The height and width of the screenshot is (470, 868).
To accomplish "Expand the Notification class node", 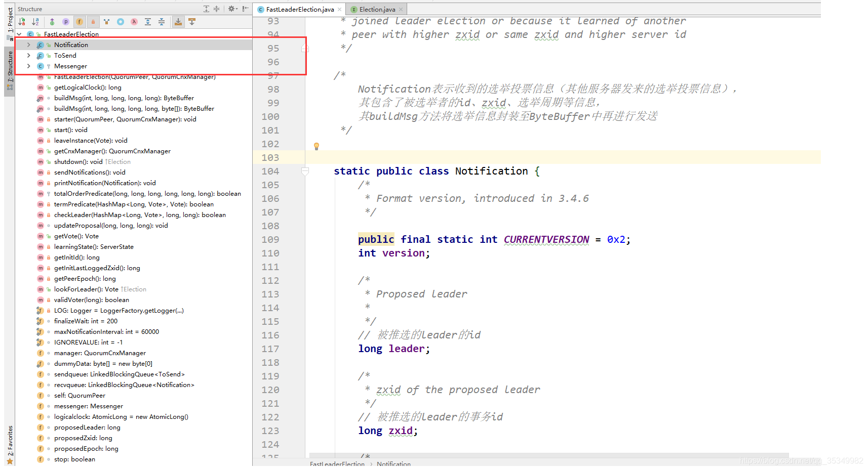I will (29, 45).
